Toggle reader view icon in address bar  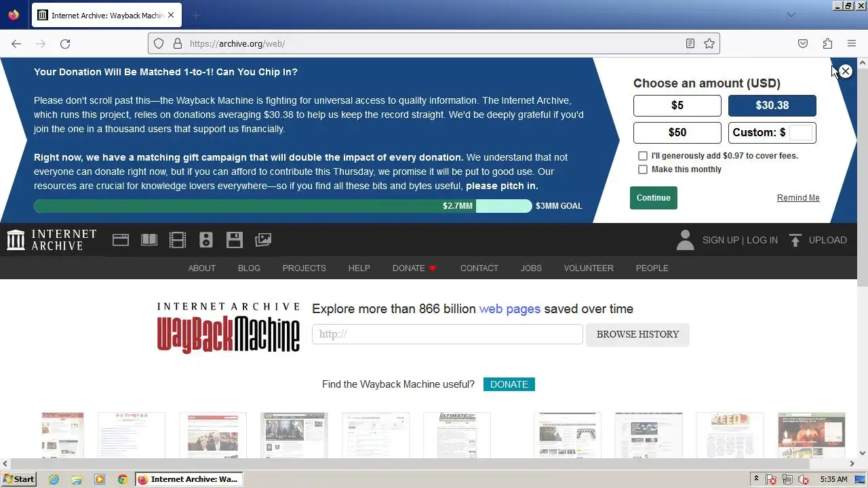690,43
